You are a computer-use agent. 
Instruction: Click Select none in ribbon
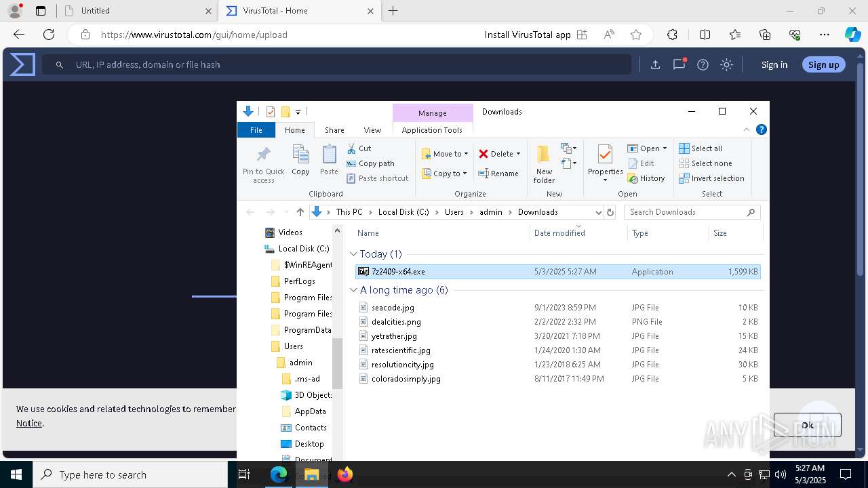[x=705, y=163]
